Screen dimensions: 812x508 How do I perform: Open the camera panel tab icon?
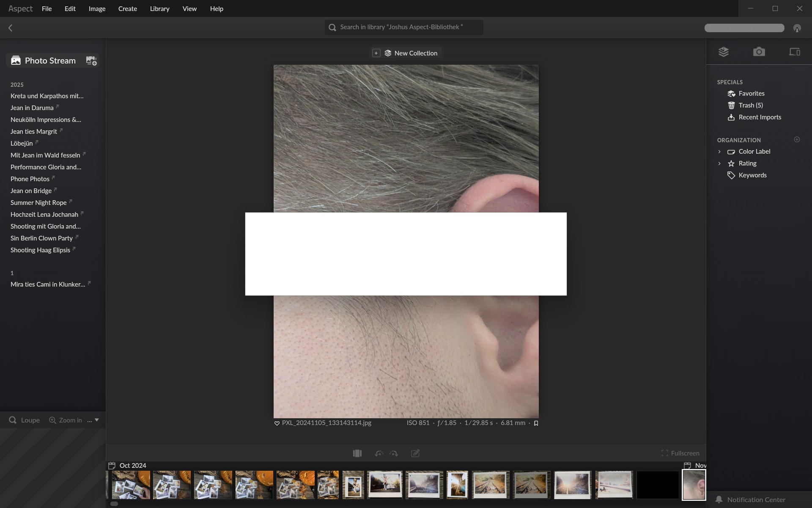[x=759, y=52]
